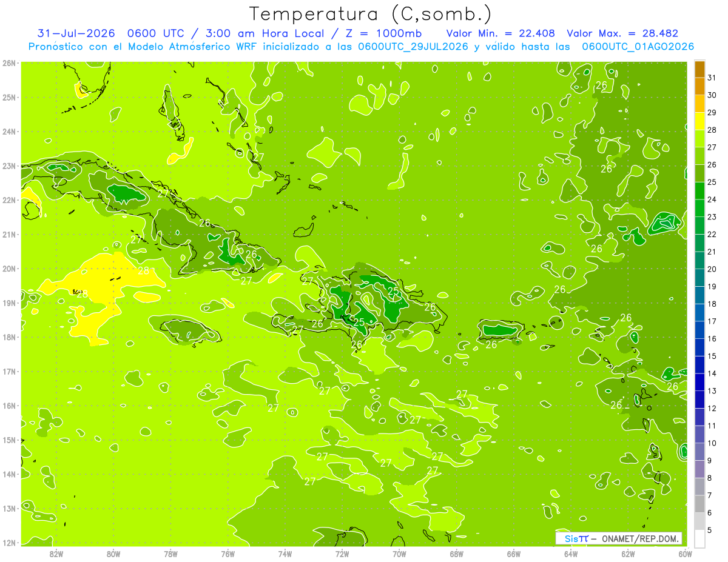The width and height of the screenshot is (728, 562).
Task: Click the color scale label '24'
Action: [712, 199]
